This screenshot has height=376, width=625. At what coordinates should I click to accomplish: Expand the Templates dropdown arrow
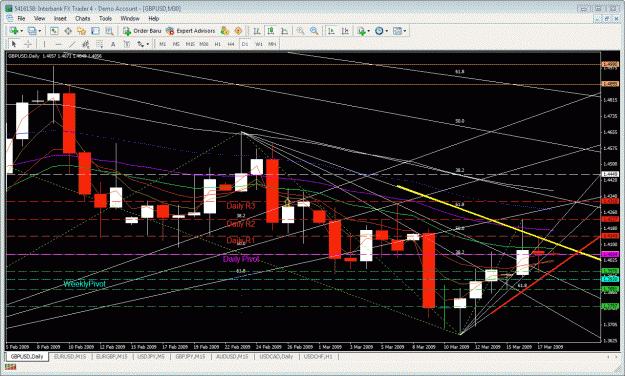coord(405,31)
